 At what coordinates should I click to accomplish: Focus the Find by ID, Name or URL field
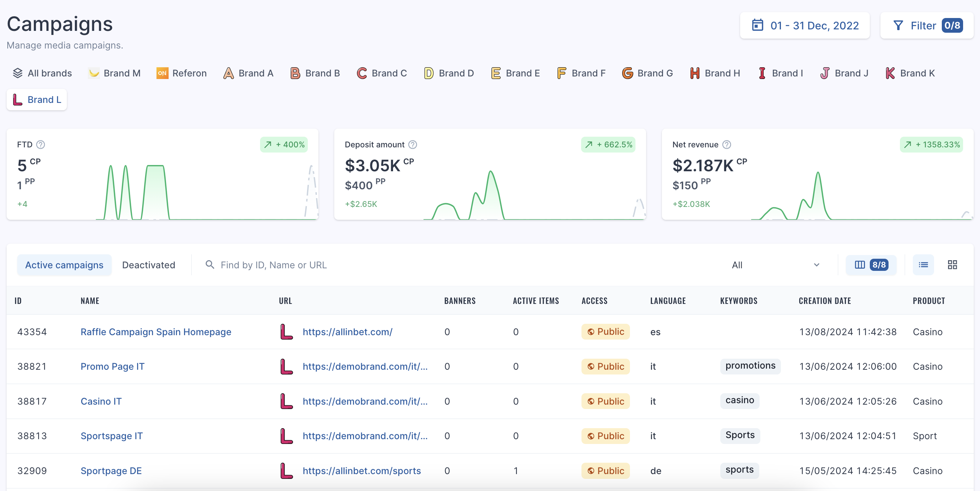tap(457, 265)
